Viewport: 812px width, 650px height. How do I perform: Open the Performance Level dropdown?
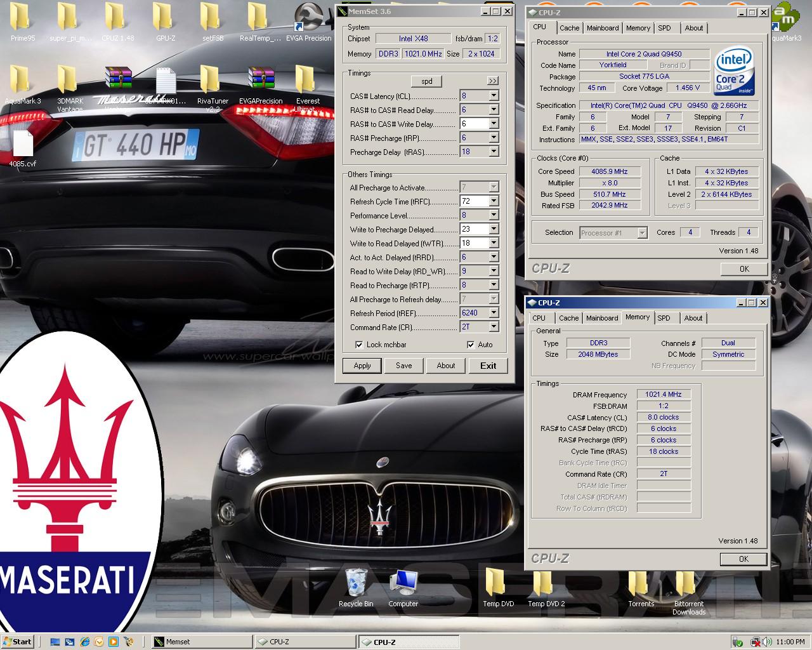point(494,215)
